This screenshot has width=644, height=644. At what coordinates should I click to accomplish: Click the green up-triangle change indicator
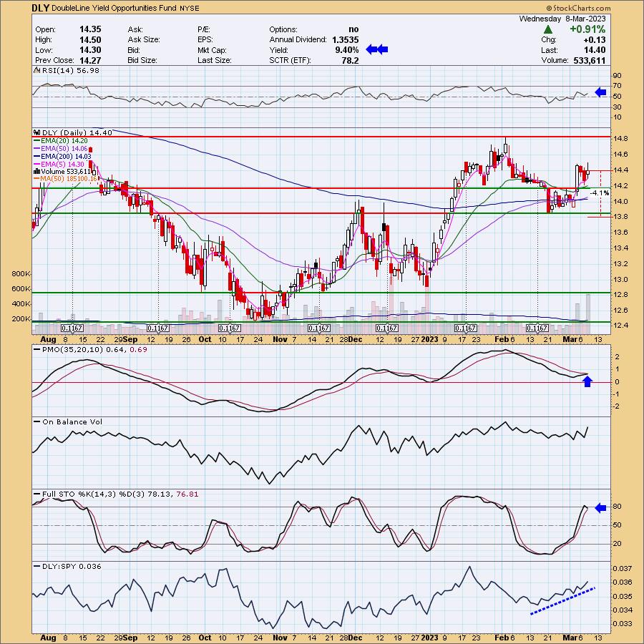[x=547, y=29]
